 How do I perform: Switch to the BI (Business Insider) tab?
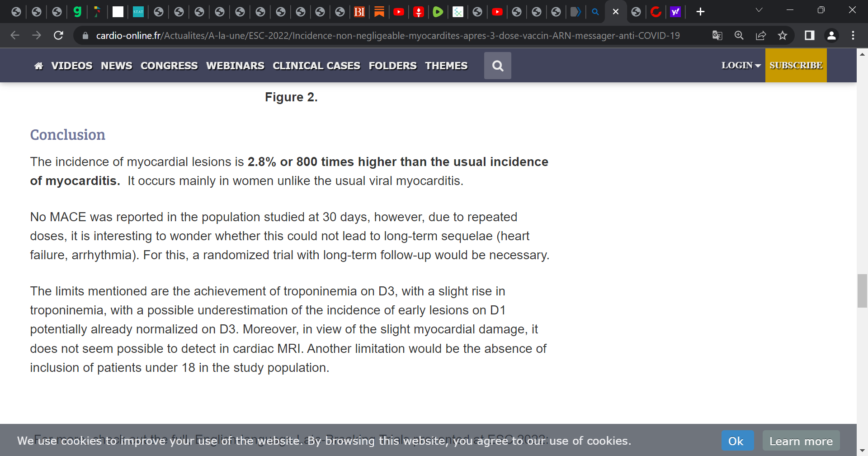pos(359,12)
